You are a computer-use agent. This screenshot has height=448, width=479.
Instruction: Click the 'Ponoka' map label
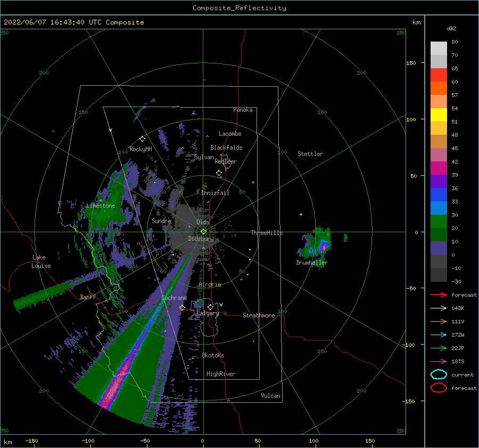click(243, 110)
